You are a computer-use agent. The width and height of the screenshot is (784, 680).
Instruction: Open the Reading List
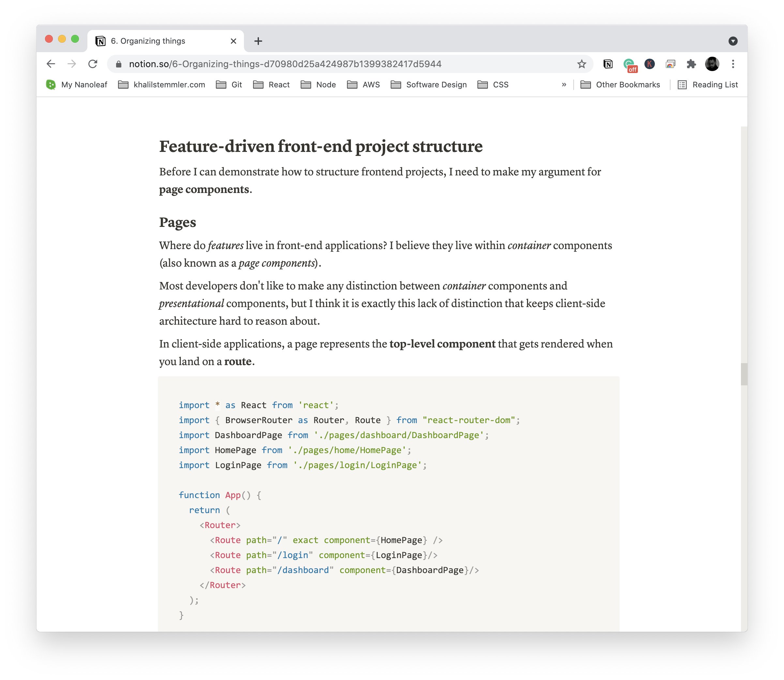(708, 85)
